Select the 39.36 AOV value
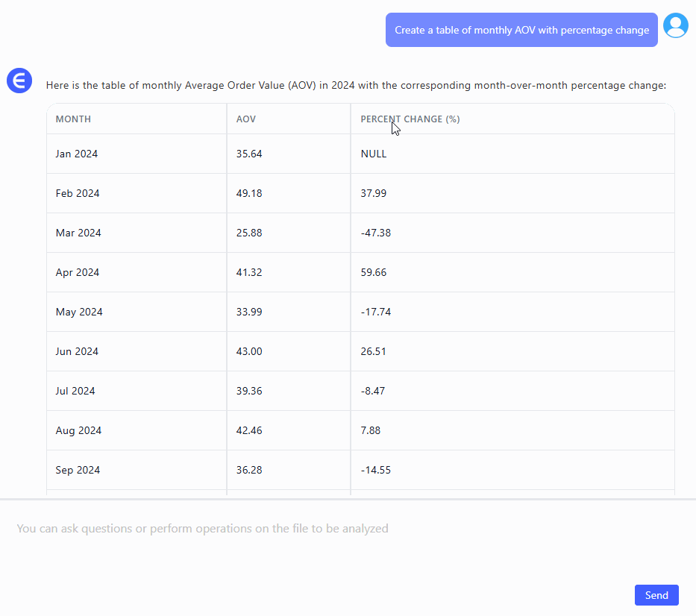This screenshot has width=696, height=616. click(x=249, y=392)
